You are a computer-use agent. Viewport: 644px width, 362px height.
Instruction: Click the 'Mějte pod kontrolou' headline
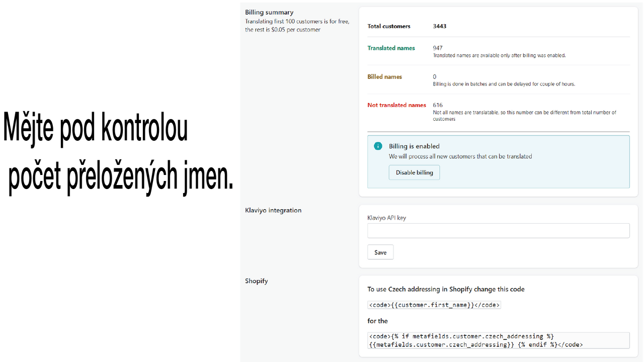(x=96, y=128)
